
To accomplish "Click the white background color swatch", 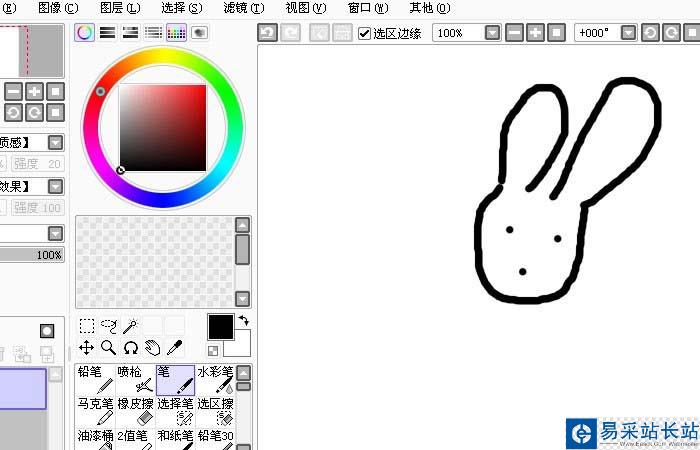I will tap(242, 348).
